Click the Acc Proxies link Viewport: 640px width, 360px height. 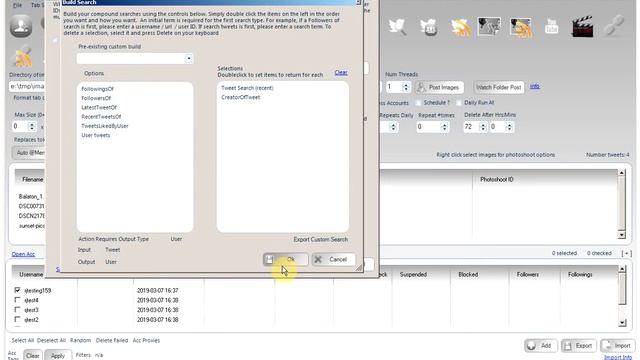click(x=146, y=340)
